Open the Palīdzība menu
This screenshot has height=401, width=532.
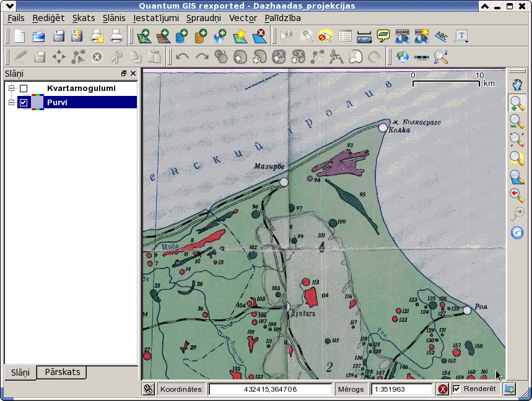click(x=282, y=18)
